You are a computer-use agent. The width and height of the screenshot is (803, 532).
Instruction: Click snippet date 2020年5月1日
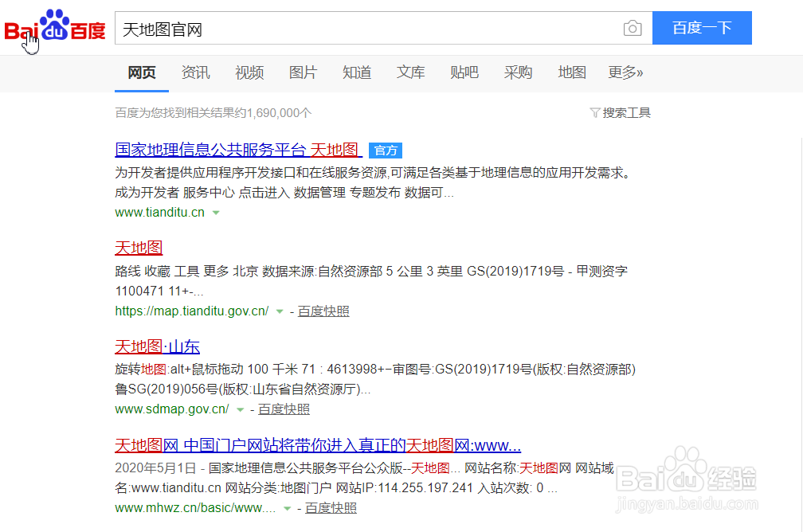tap(155, 468)
